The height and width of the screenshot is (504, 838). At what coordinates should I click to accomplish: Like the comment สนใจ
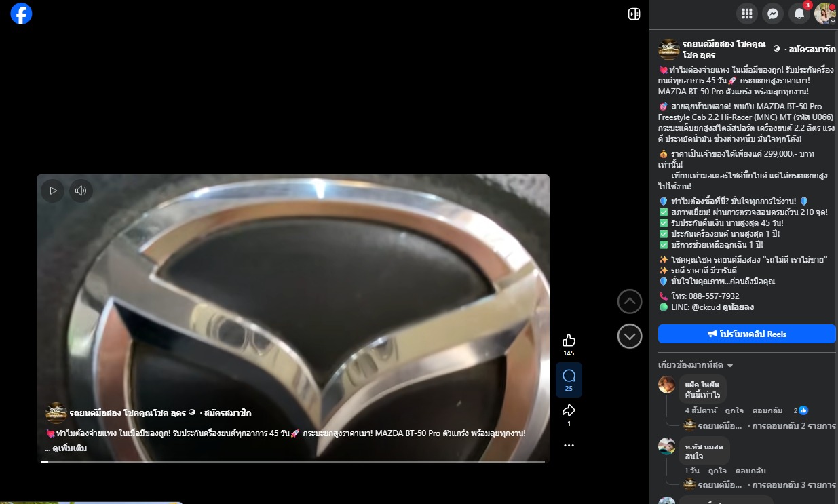pyautogui.click(x=717, y=471)
